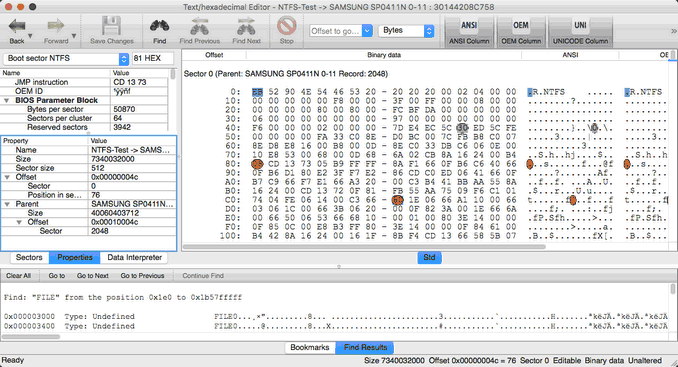Viewport: 678px width, 367px height.
Task: Click the ANSI column header
Action: [570, 55]
